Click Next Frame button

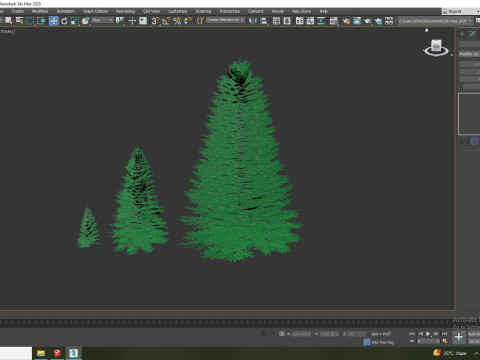coord(436,334)
